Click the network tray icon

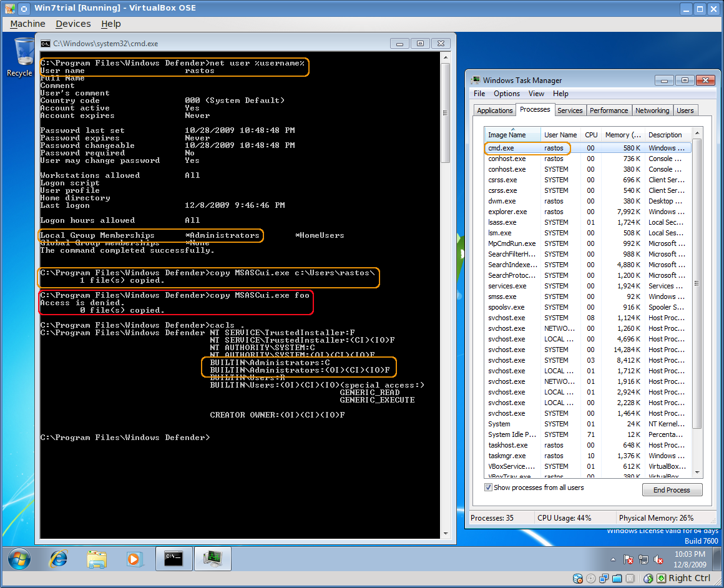coord(643,560)
